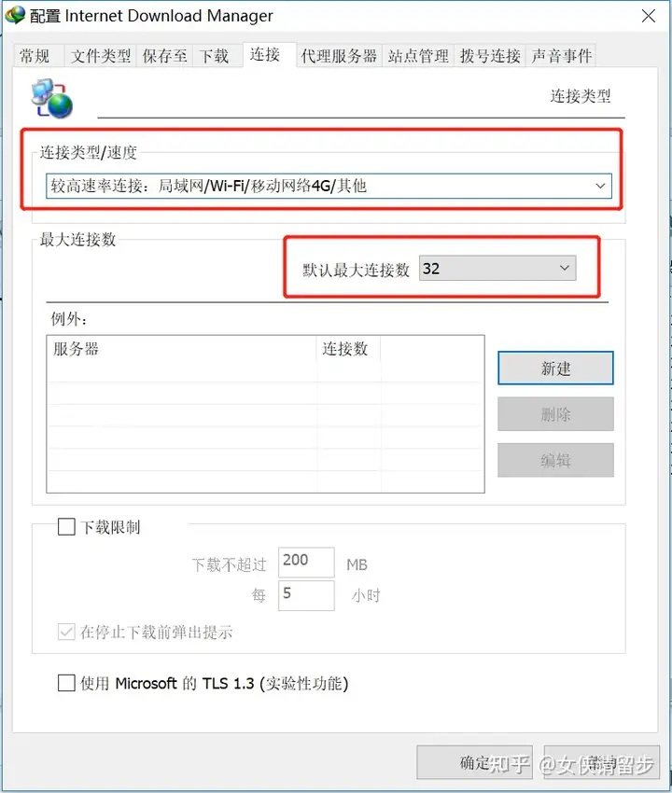Viewport: 672px width, 793px height.
Task: Click the hours input field showing 5
Action: [306, 595]
